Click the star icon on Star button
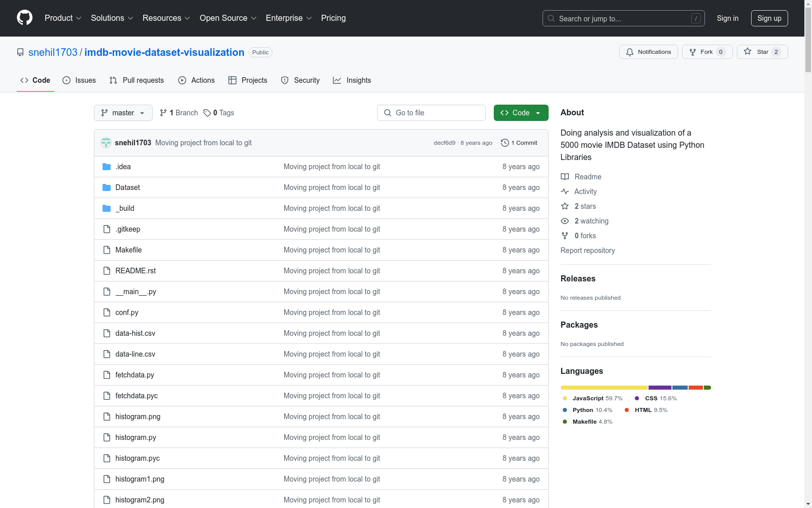 [748, 51]
